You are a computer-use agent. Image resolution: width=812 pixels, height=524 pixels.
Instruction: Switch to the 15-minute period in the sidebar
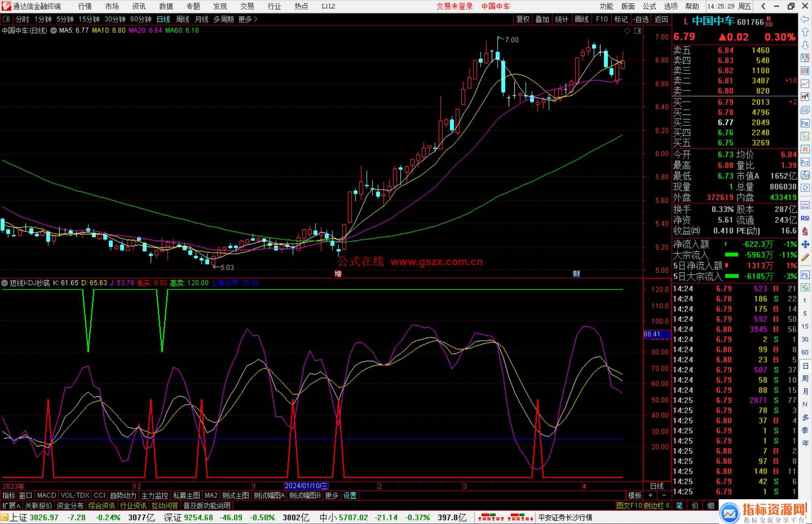(x=804, y=326)
